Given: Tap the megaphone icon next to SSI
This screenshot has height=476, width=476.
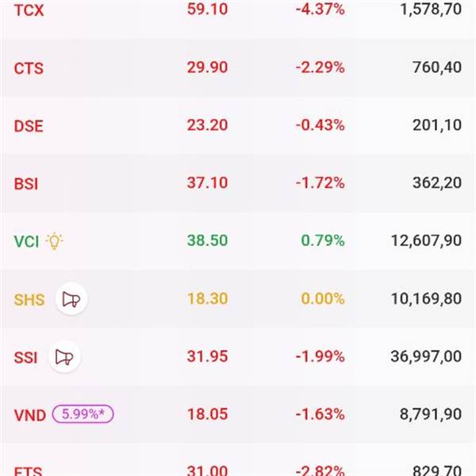Looking at the screenshot, I should [x=64, y=357].
